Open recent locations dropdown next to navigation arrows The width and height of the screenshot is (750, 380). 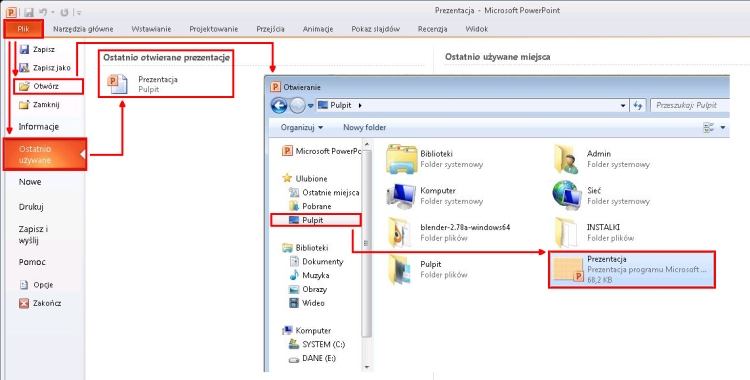310,106
